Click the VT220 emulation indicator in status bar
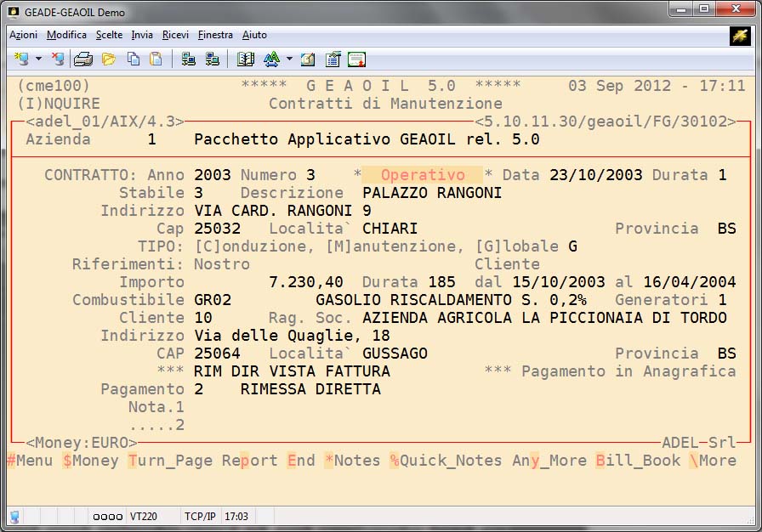The image size is (762, 532). point(142,516)
